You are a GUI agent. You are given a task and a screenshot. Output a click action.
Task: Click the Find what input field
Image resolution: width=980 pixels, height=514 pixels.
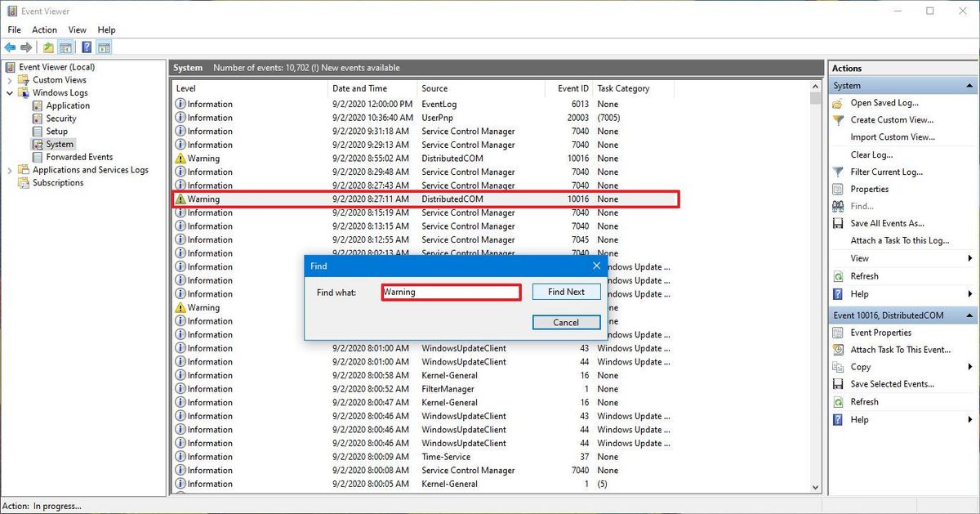point(451,291)
